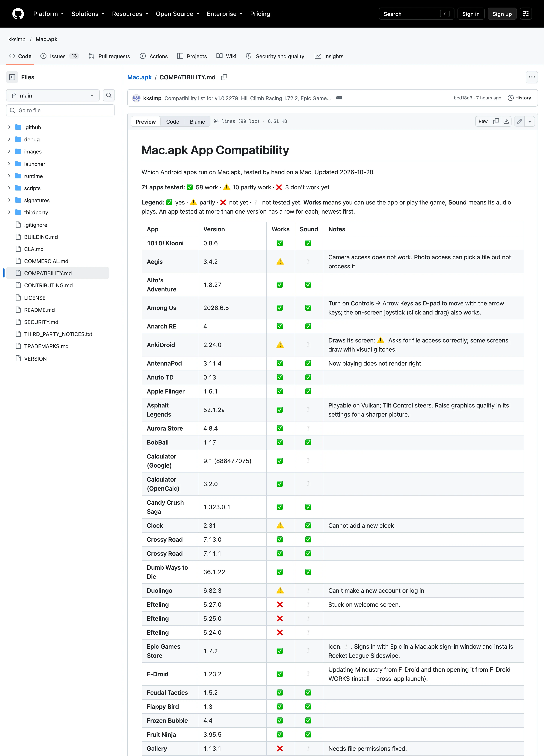Open the kksimp owner link
This screenshot has width=544, height=756.
pos(17,39)
